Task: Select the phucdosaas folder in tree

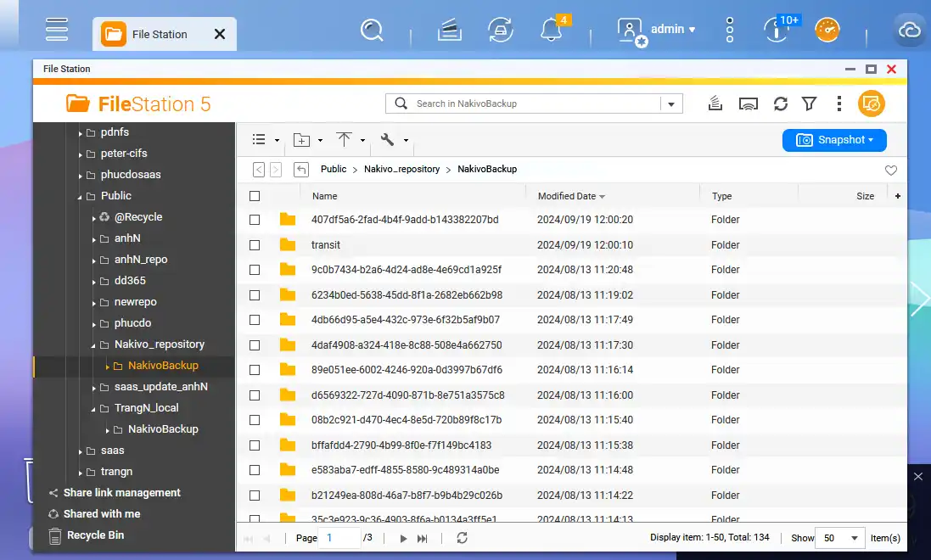Action: tap(131, 175)
